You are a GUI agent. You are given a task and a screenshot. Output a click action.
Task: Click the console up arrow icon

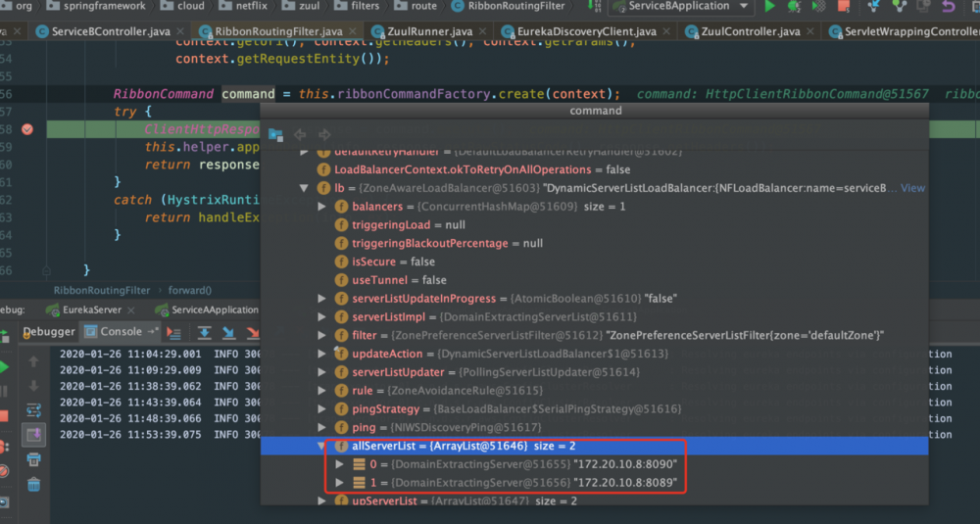point(33,361)
